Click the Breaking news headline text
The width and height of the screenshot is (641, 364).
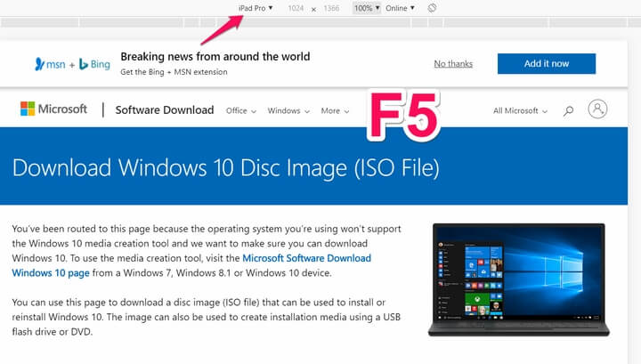[x=215, y=56]
